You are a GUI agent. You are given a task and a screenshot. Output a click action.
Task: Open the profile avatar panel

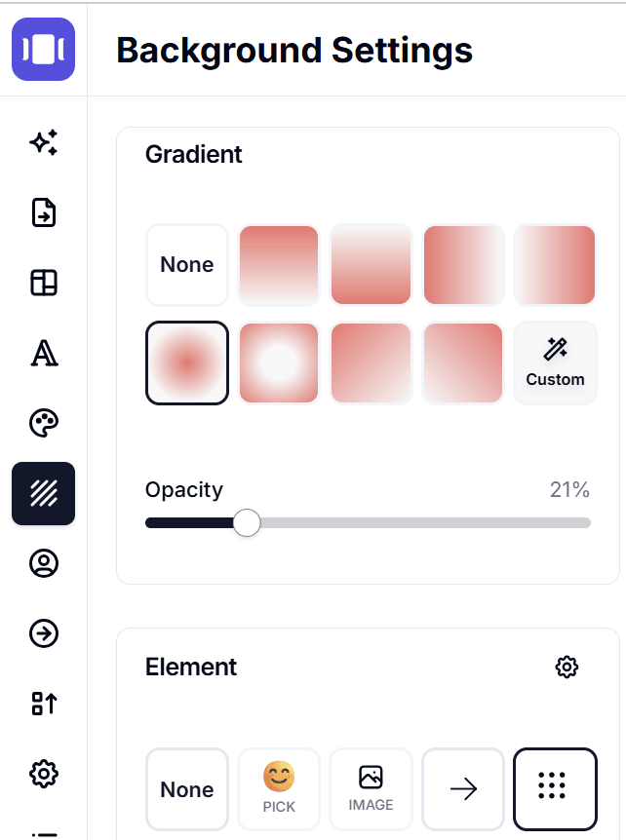[43, 563]
